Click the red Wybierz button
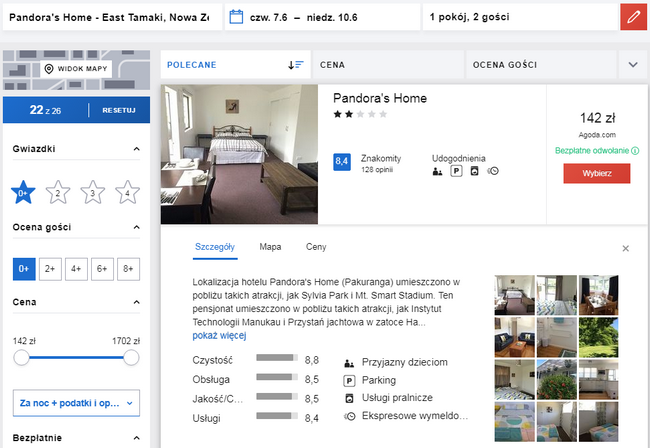Screen dimensions: 650x448 pos(596,173)
